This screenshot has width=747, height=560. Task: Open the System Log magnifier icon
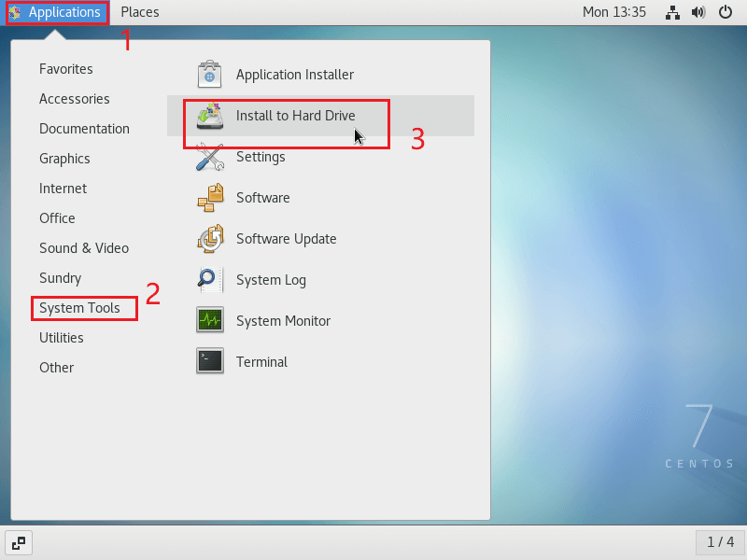pos(210,279)
